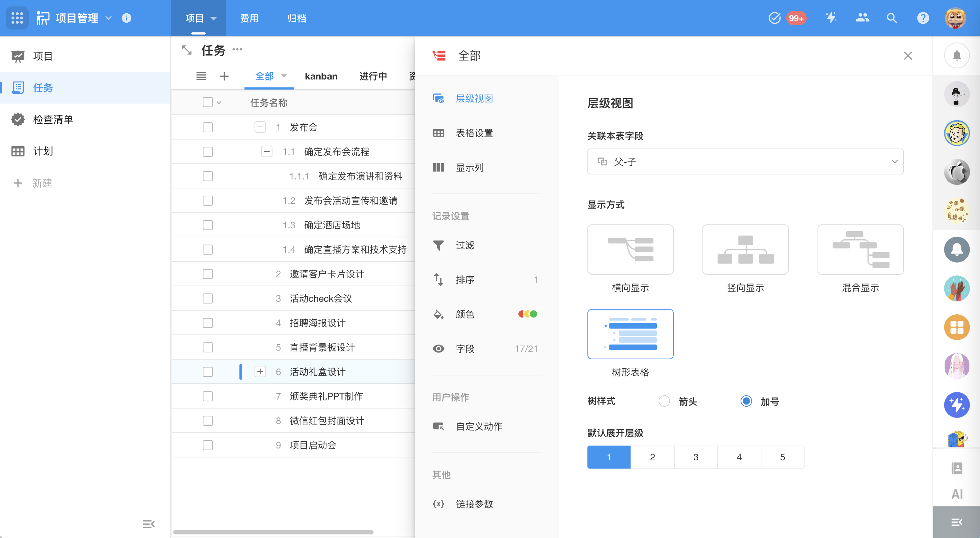Image resolution: width=980 pixels, height=538 pixels.
Task: Open the 全部 view dropdown arrow
Action: click(x=284, y=76)
